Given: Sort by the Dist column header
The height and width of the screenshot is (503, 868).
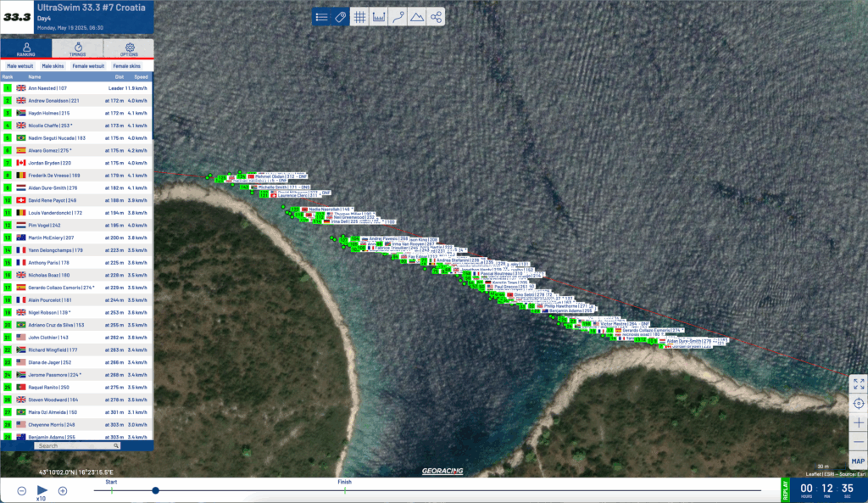Looking at the screenshot, I should 119,77.
